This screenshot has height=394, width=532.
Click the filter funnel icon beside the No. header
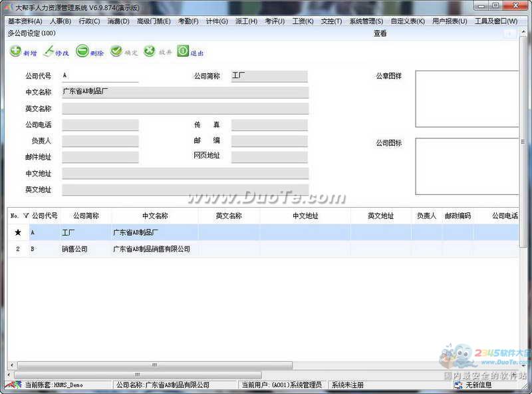click(26, 216)
